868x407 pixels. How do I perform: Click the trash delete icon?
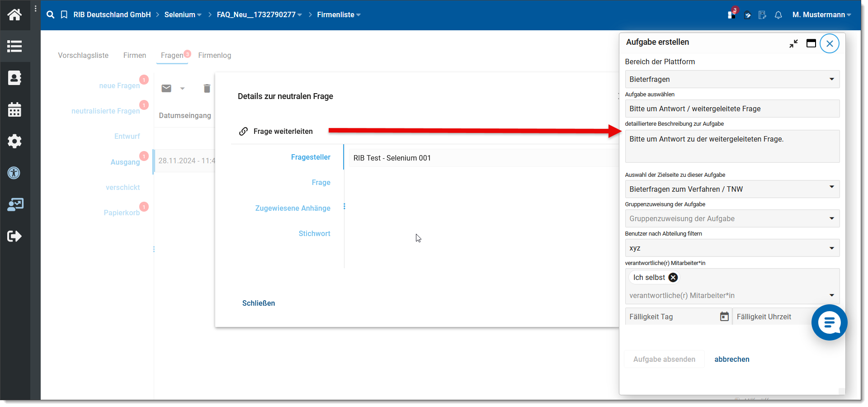pyautogui.click(x=207, y=88)
